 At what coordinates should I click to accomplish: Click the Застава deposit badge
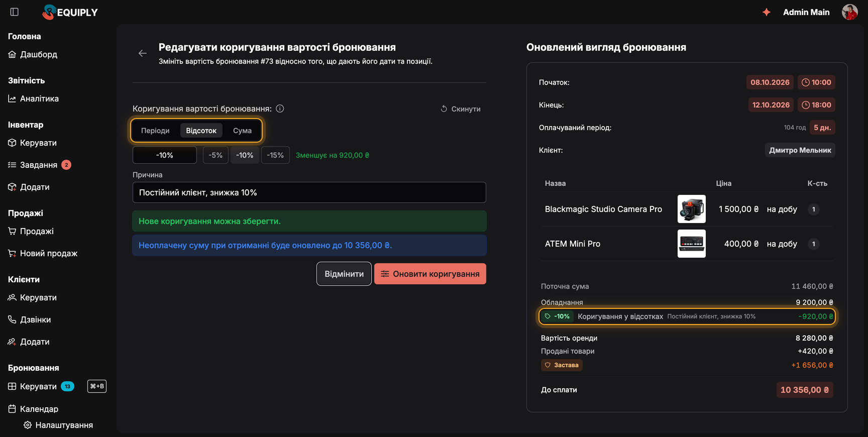coord(562,365)
